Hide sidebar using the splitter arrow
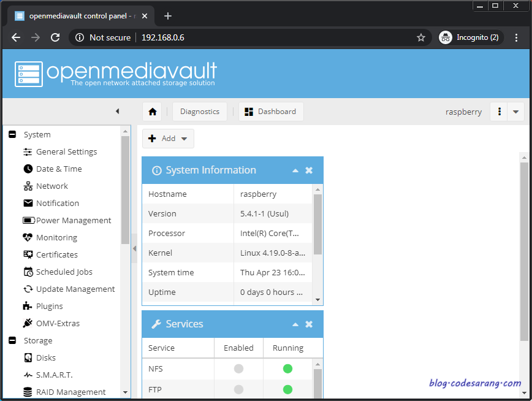 click(x=134, y=248)
